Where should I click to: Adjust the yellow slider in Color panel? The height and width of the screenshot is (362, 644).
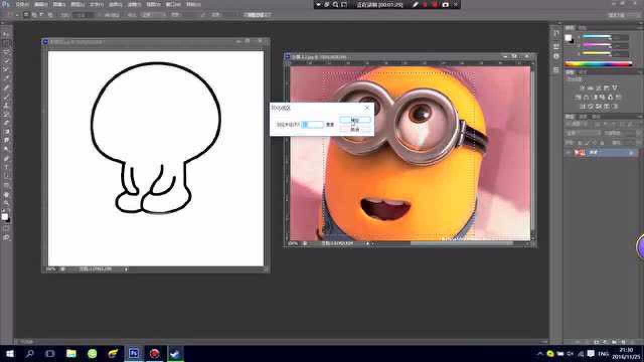tap(596, 54)
